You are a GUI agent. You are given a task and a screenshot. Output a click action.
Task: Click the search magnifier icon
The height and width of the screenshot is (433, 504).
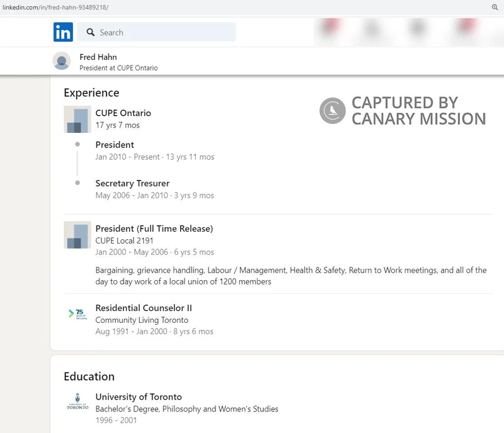[x=91, y=32]
